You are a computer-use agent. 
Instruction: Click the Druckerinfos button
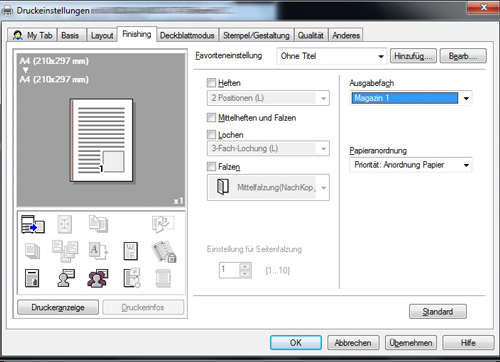[143, 307]
